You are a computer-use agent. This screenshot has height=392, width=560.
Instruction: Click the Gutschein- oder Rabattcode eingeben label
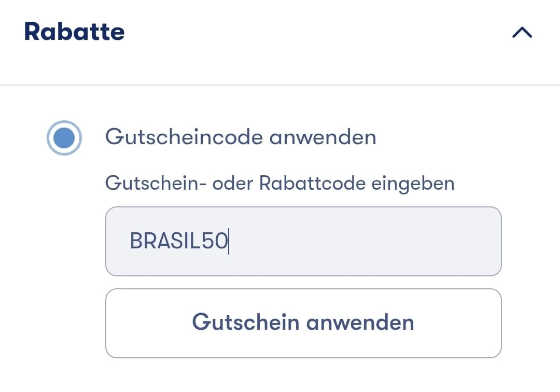(x=279, y=183)
